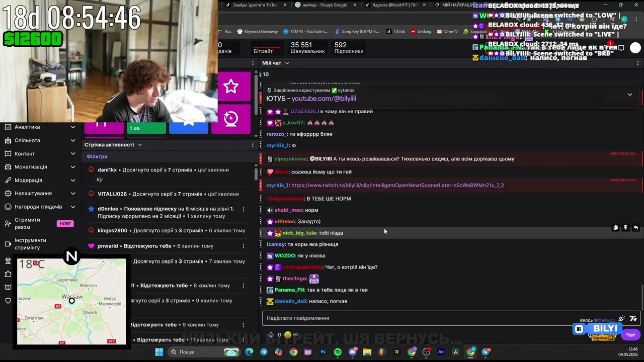Click the Чат send button
The image size is (644, 362).
pyautogui.click(x=630, y=335)
